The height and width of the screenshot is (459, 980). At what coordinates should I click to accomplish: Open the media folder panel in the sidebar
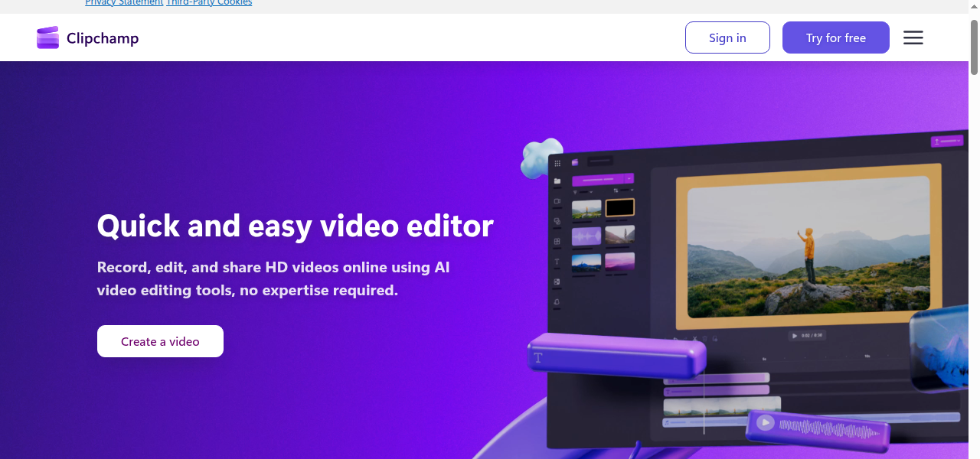click(557, 179)
